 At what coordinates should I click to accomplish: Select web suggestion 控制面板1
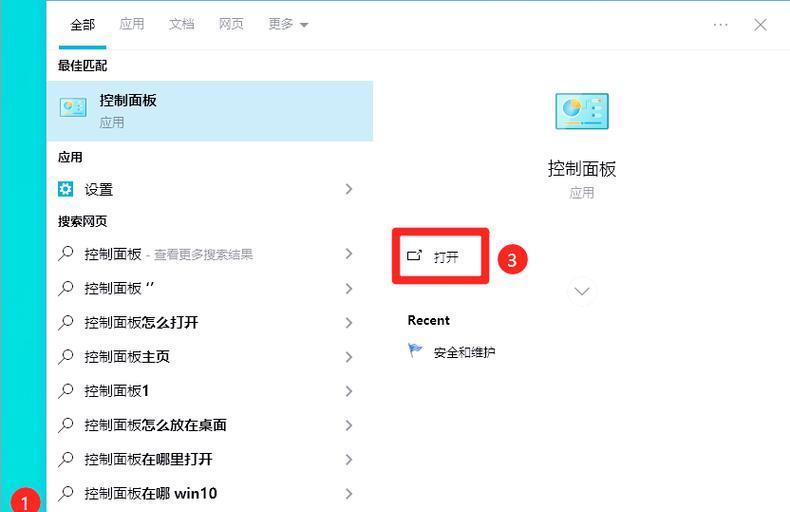(210, 391)
